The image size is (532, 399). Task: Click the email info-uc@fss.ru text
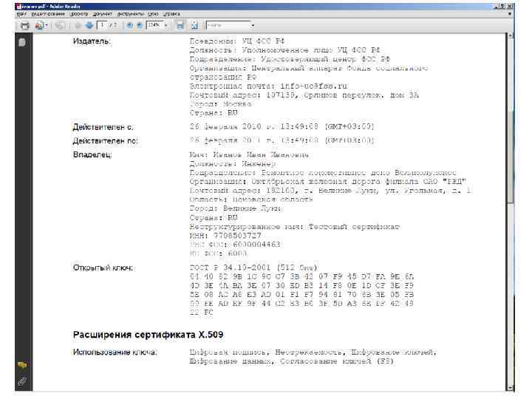coord(313,86)
